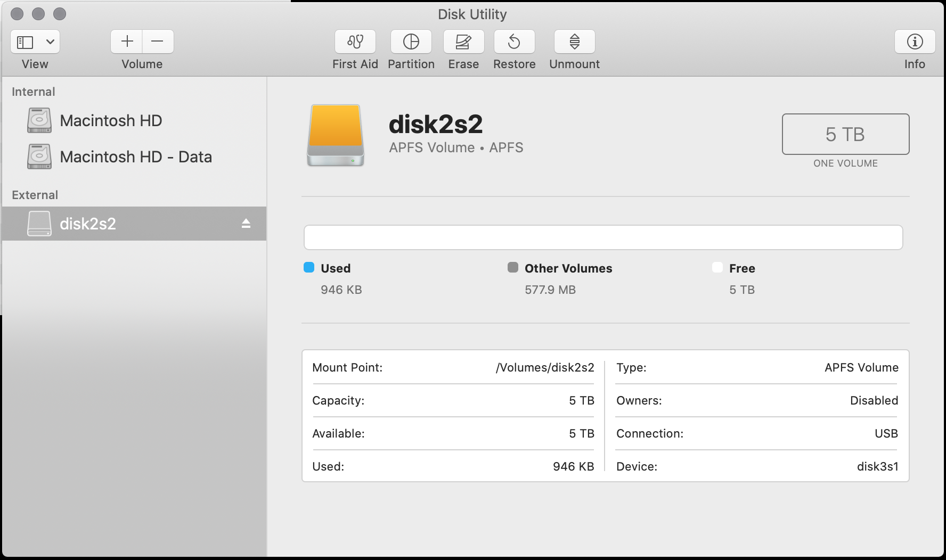946x560 pixels.
Task: Click the 5 TB ONE VOLUME badge
Action: 845,134
